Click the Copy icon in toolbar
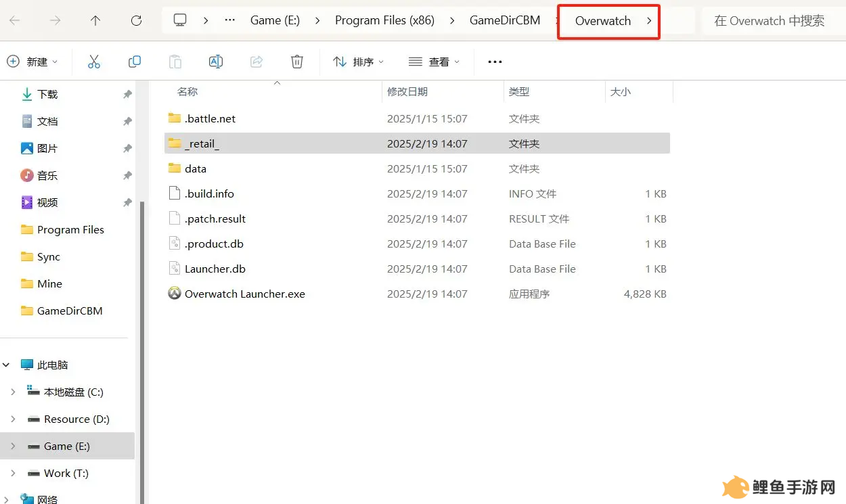 pos(135,62)
